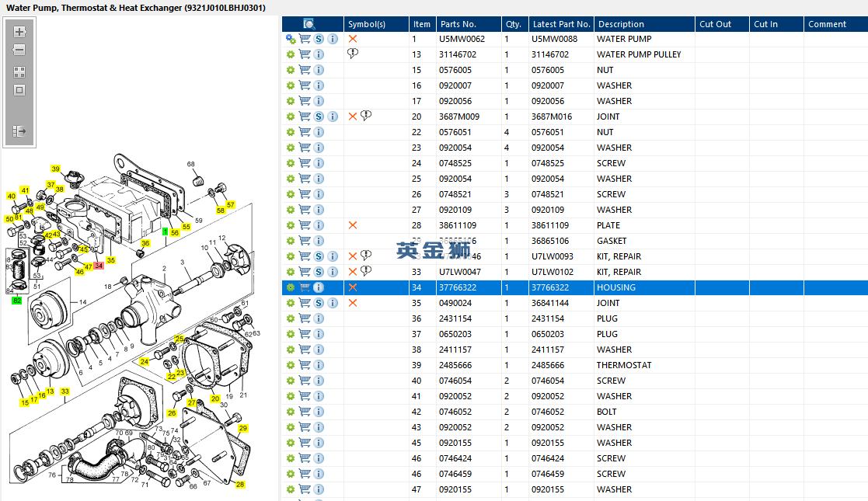Select callout 28 on the diagram

point(239,485)
